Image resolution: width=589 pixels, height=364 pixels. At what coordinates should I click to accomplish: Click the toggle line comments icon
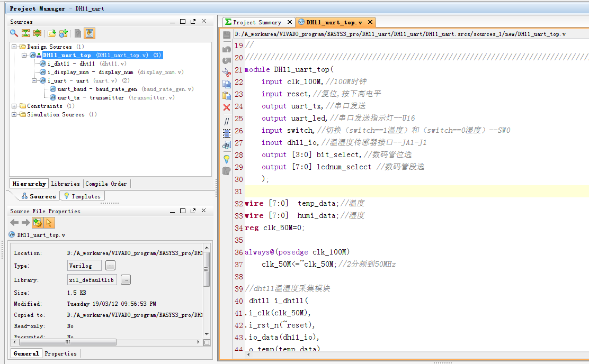coord(227,121)
